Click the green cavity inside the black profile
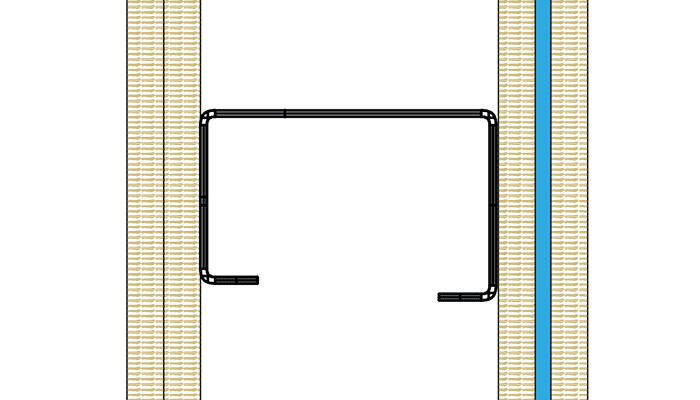Screen dimensions: 700x400 pyautogui.click(x=350, y=200)
